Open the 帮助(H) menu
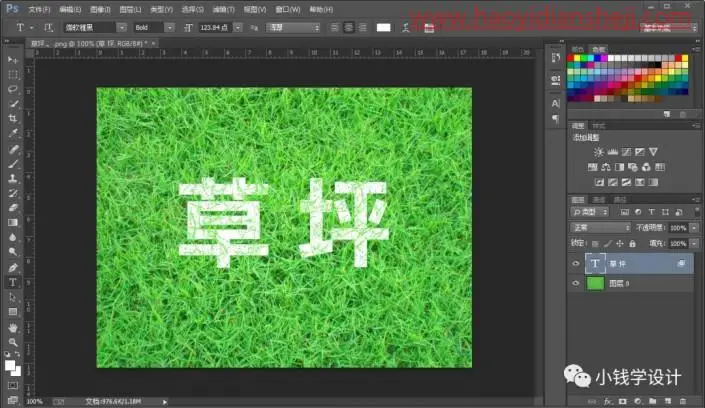705x408 pixels. [x=321, y=9]
